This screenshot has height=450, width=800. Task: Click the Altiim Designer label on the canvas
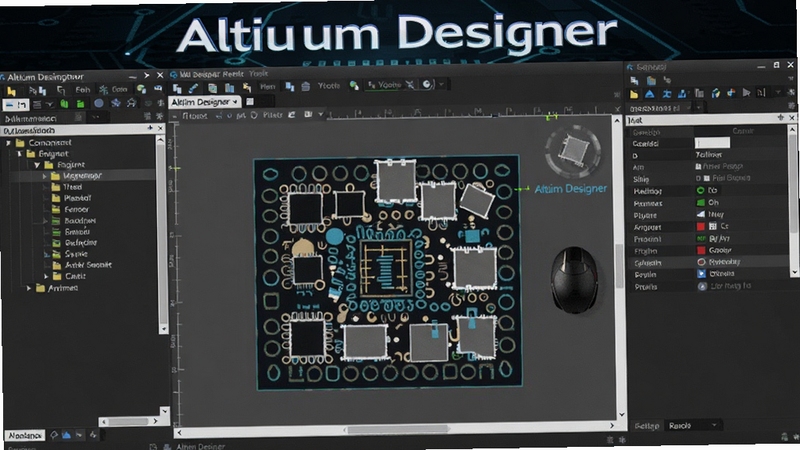[x=570, y=189]
